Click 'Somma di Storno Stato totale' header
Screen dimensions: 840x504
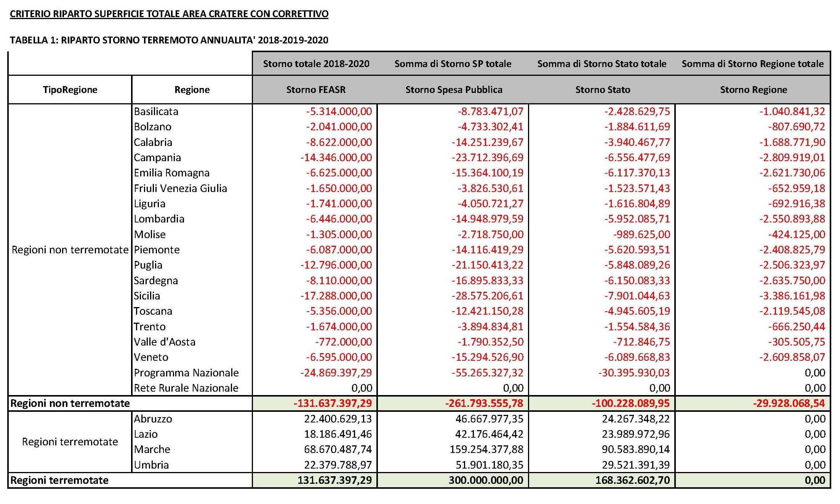(x=602, y=64)
